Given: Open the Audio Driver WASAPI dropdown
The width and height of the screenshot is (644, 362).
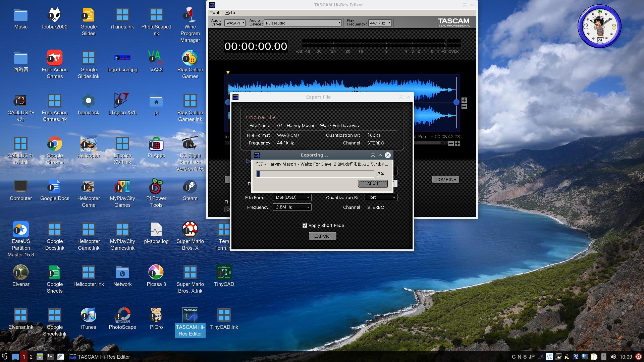Looking at the screenshot, I should [x=235, y=23].
